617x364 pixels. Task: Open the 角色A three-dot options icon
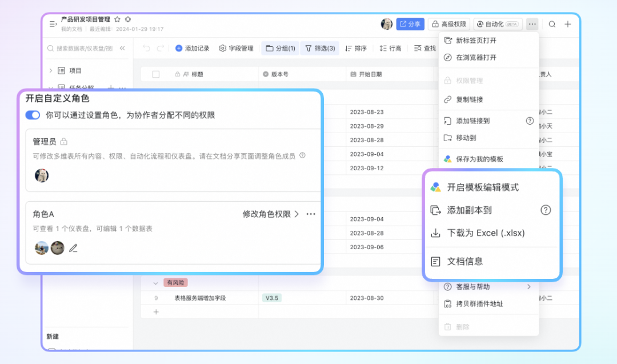(311, 214)
